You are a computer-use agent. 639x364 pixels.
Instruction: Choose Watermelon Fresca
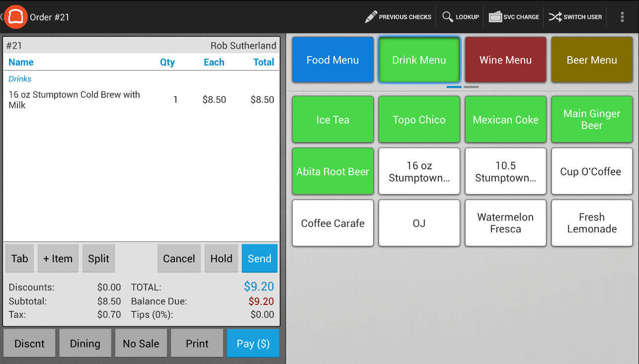505,223
